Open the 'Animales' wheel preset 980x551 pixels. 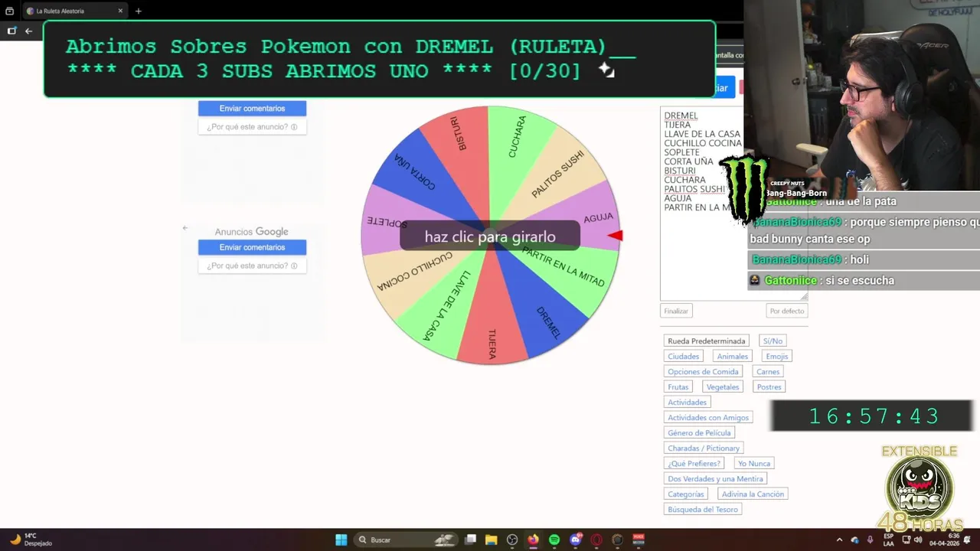point(732,356)
